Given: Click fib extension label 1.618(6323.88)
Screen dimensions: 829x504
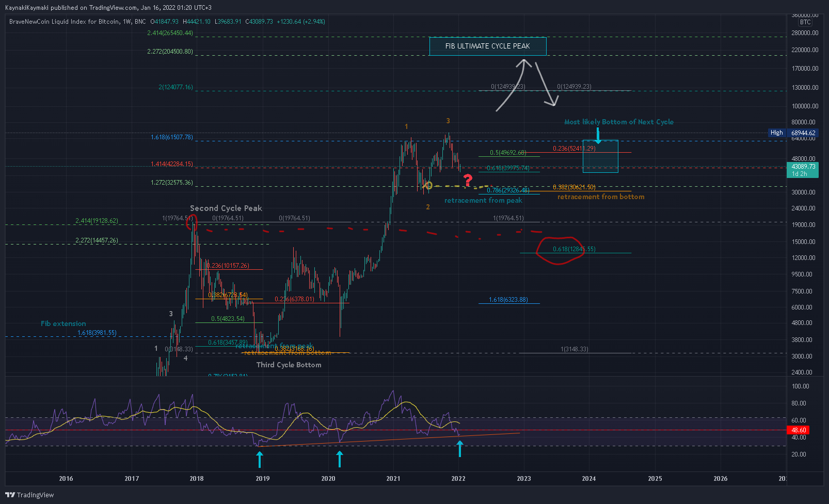Looking at the screenshot, I should pos(508,300).
